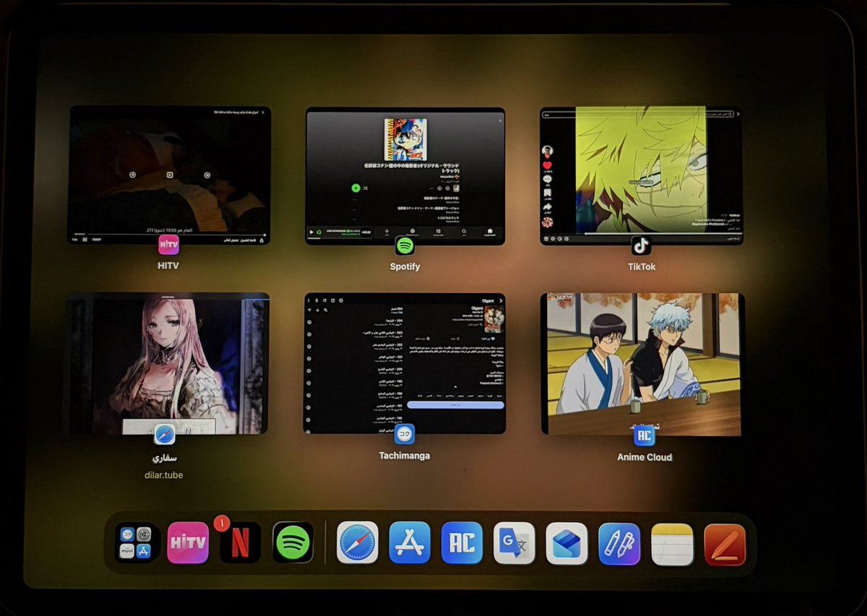Tap the red heart in TikTok card
The image size is (867, 616).
pyautogui.click(x=548, y=165)
